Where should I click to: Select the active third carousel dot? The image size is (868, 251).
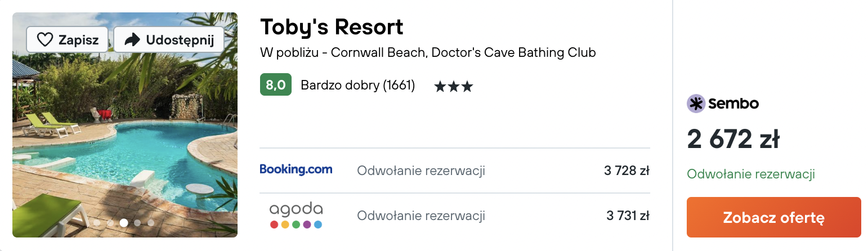coord(124,223)
